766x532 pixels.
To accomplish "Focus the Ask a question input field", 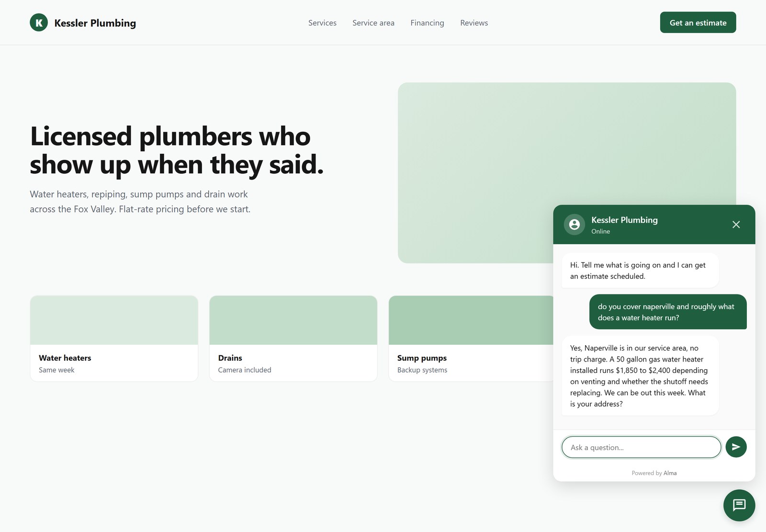I will point(641,447).
